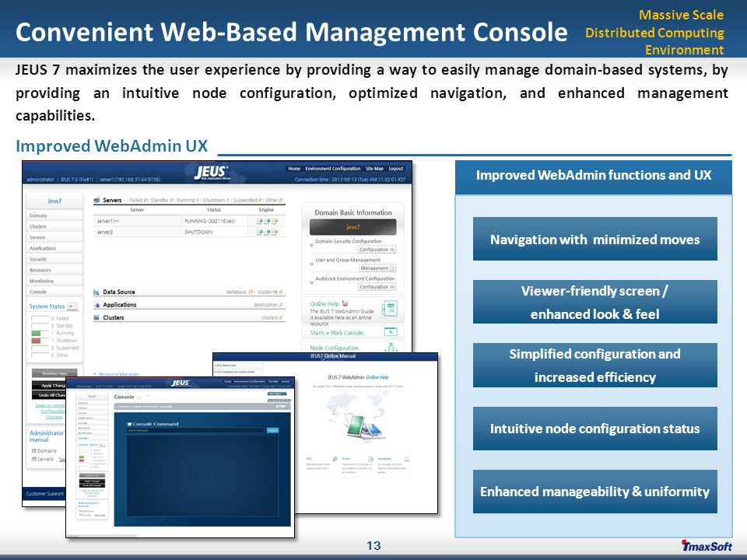Click the small icon beside System Status
The width and height of the screenshot is (747, 560).
tap(72, 306)
